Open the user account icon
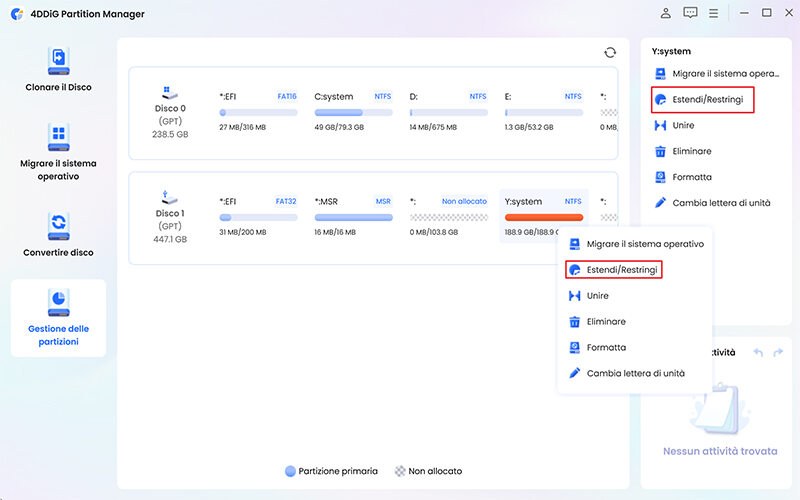 click(x=666, y=13)
